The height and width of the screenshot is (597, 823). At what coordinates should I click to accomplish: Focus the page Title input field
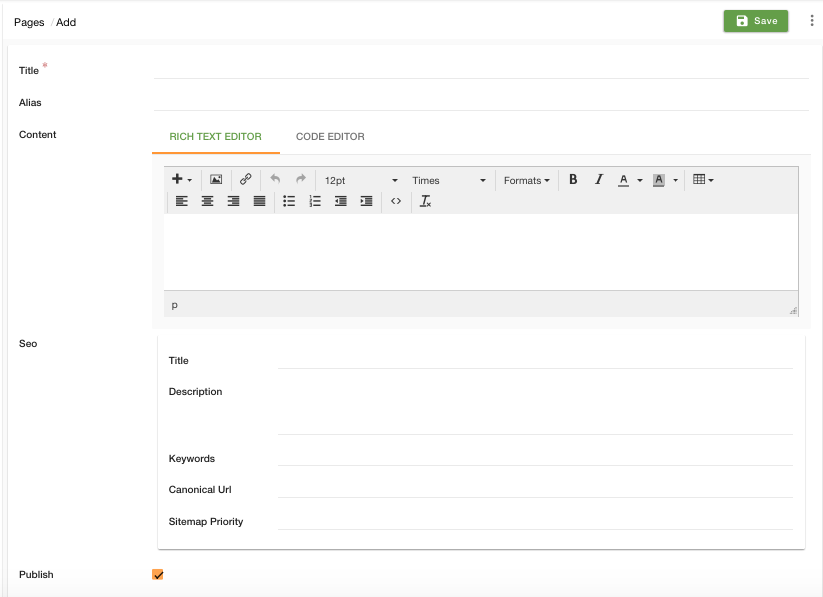point(481,69)
